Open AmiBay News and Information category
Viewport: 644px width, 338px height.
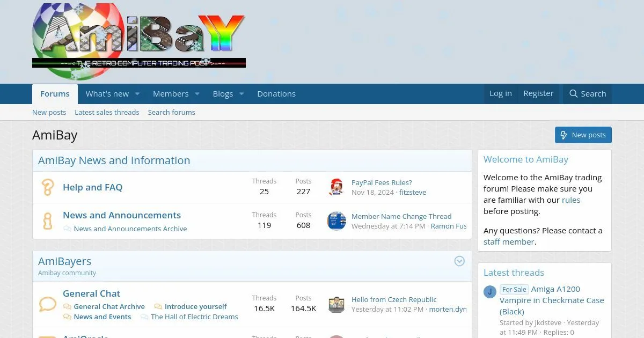114,160
